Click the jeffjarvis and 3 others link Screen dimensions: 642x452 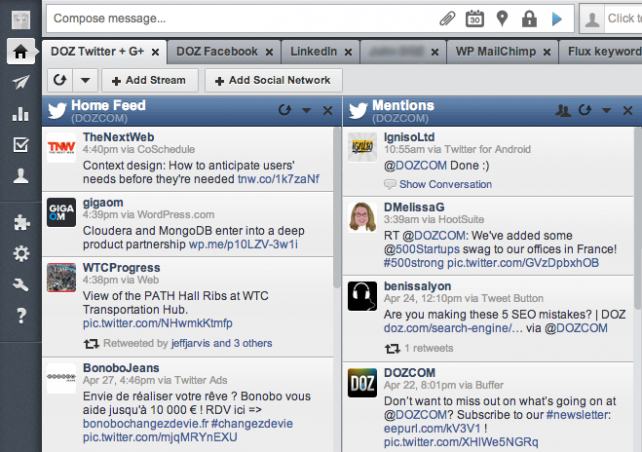pos(222,343)
